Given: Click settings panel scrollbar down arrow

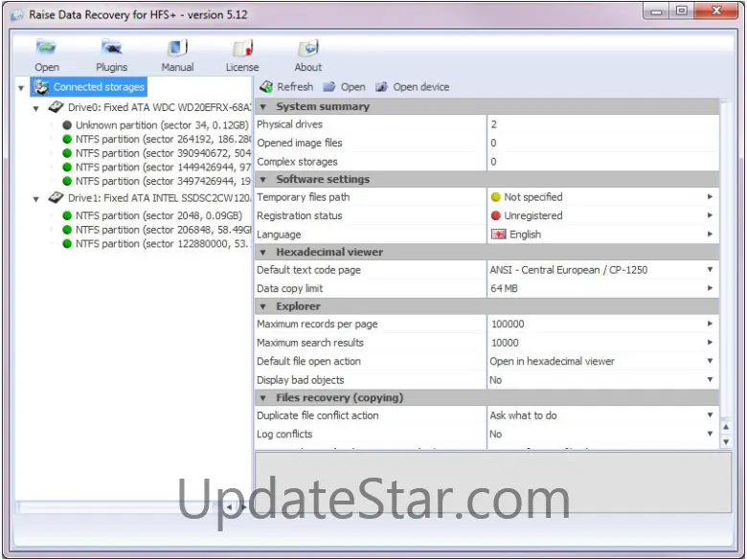Looking at the screenshot, I should 726,442.
